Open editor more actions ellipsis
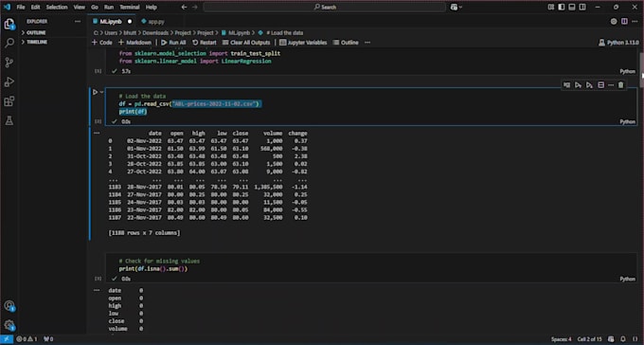The height and width of the screenshot is (345, 644). (635, 22)
